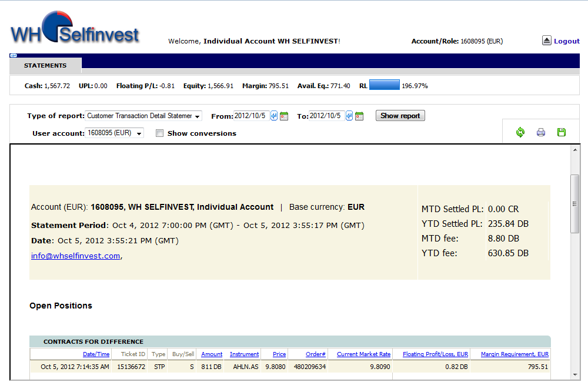Click the print report icon
Screen dimensions: 588x389
(x=541, y=132)
